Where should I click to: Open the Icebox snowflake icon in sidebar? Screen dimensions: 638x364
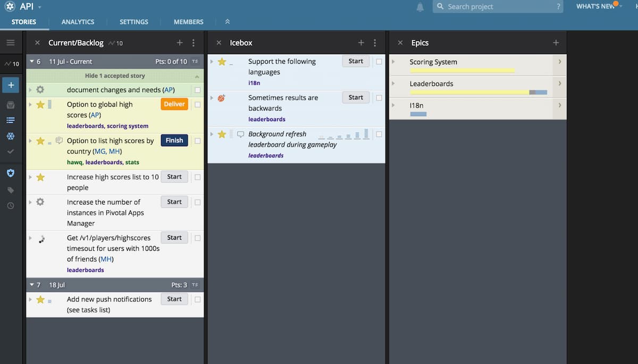tap(11, 137)
